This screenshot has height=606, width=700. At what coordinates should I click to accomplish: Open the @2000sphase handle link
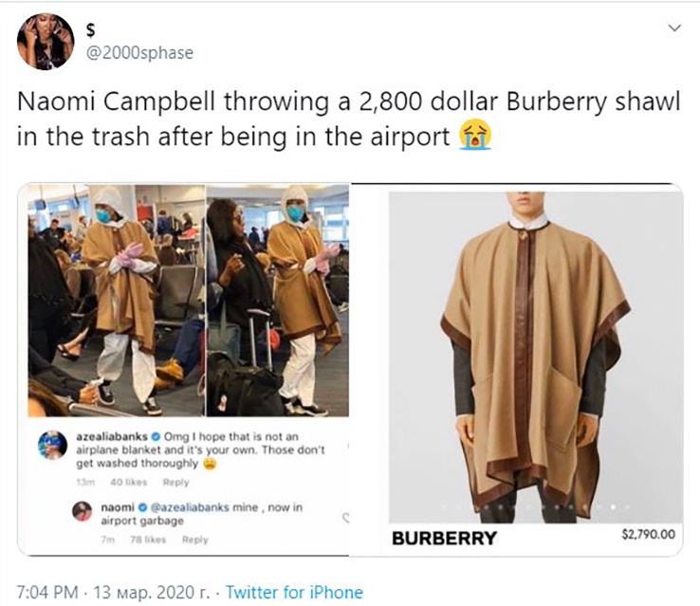point(138,53)
